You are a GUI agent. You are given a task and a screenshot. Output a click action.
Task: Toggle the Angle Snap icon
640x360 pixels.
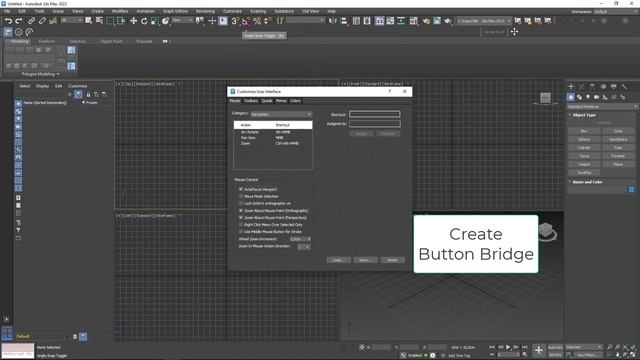[x=246, y=21]
